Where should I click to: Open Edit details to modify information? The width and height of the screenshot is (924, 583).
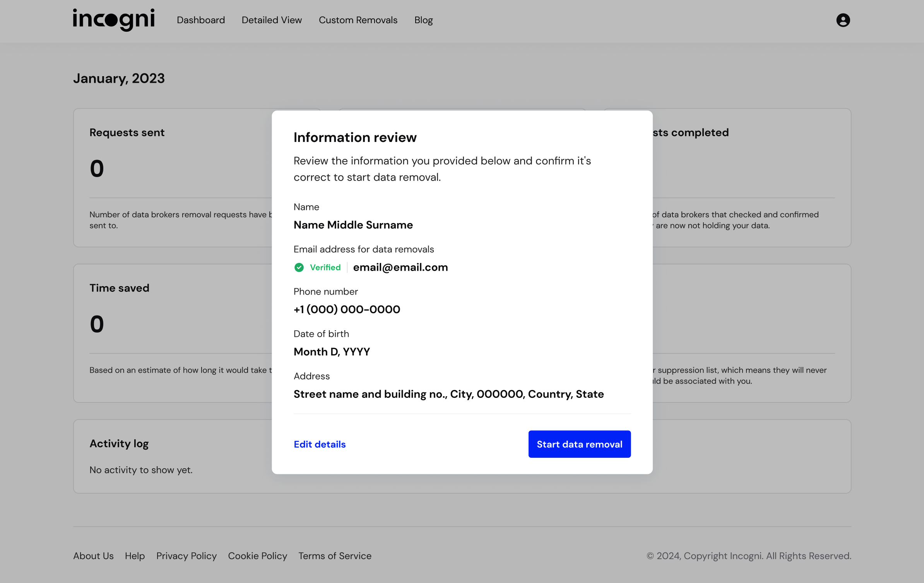click(x=320, y=444)
